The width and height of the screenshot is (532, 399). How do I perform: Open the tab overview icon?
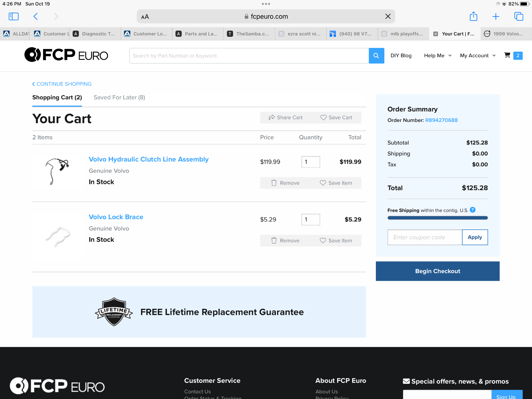(519, 17)
